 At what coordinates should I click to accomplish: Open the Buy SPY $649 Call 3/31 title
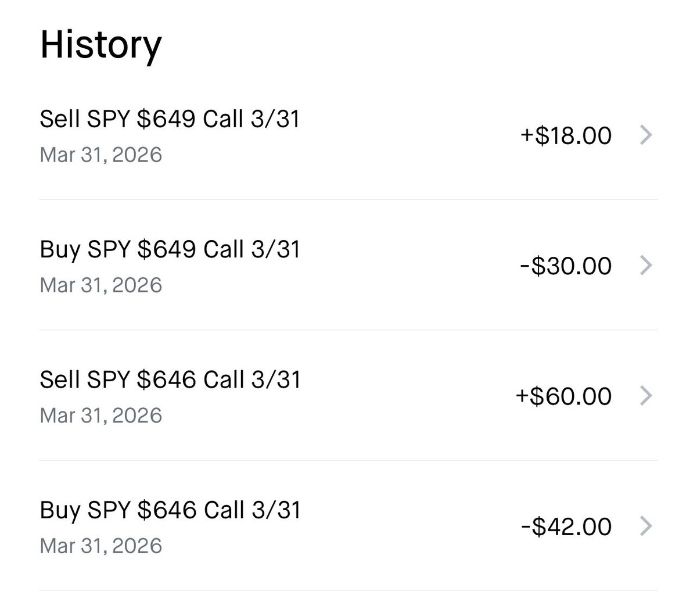170,249
